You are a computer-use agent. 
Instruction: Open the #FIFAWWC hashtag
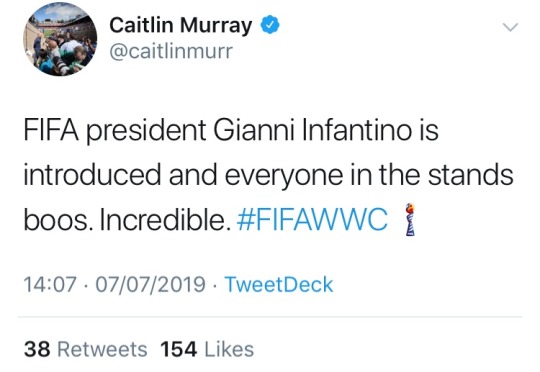[312, 219]
